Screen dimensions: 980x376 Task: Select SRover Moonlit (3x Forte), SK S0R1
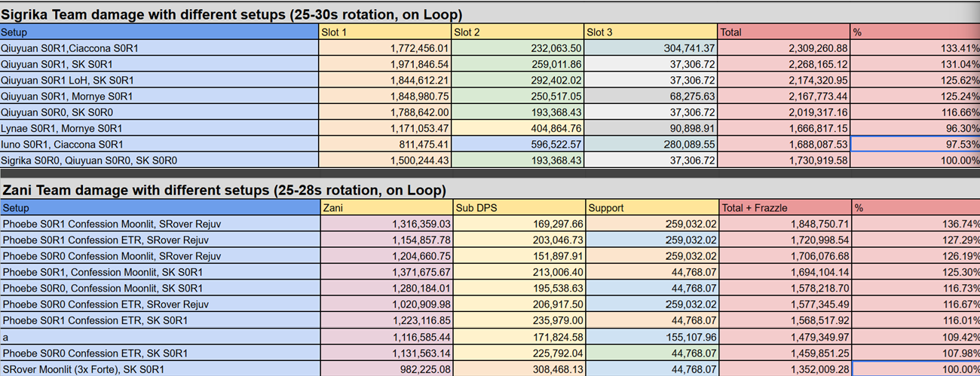click(x=159, y=369)
